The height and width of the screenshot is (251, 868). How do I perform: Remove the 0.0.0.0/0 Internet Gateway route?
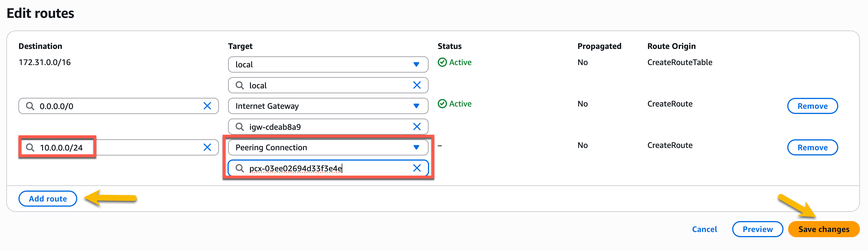[x=812, y=106]
